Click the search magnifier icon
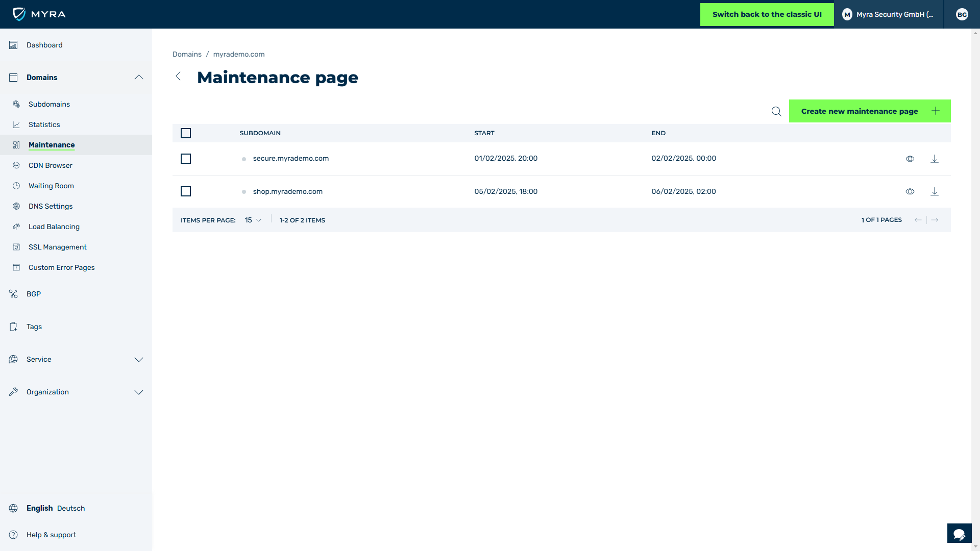The height and width of the screenshot is (551, 980). [776, 111]
